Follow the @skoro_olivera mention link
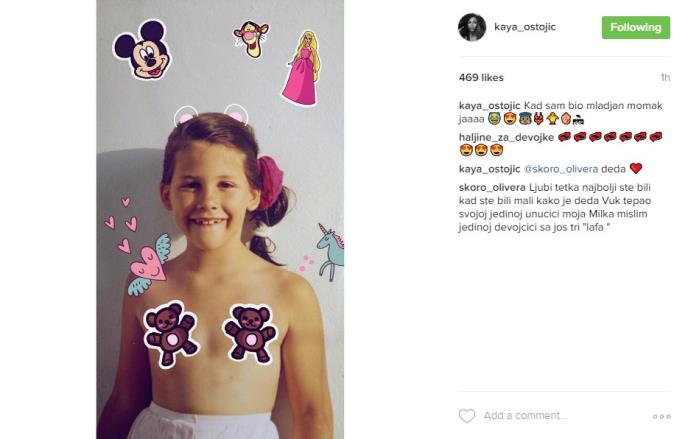The width and height of the screenshot is (688, 439). coord(561,169)
